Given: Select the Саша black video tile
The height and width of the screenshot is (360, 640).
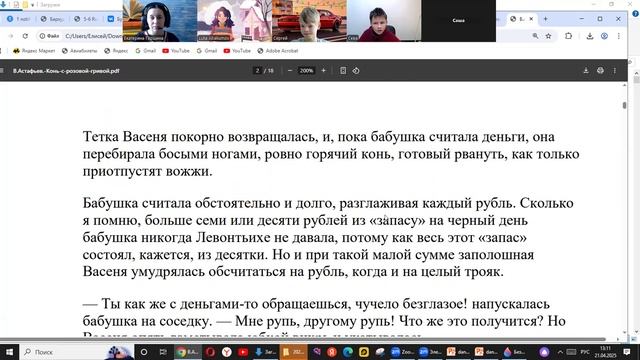Looking at the screenshot, I should pyautogui.click(x=458, y=21).
